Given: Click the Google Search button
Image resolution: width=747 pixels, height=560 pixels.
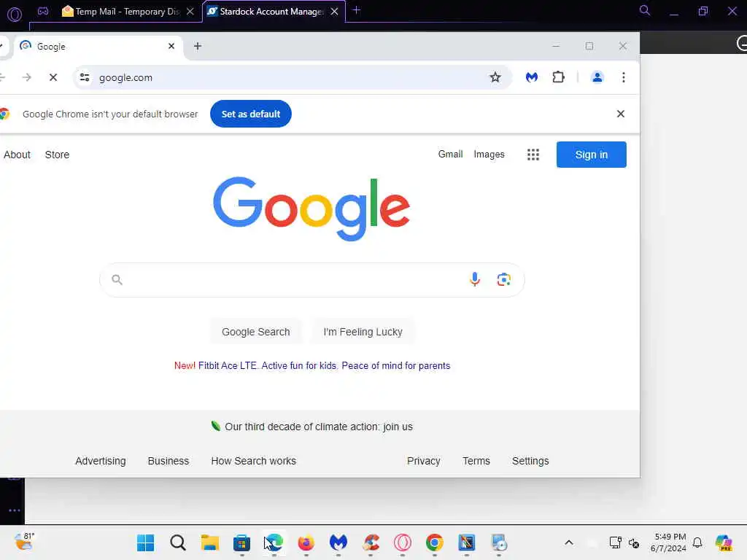Looking at the screenshot, I should 256,332.
